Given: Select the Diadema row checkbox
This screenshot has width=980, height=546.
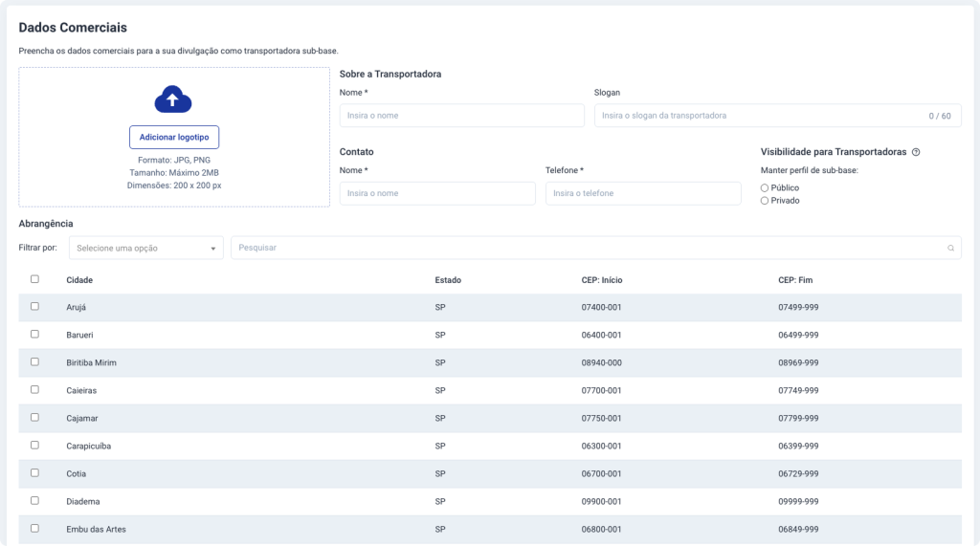Looking at the screenshot, I should click(35, 501).
